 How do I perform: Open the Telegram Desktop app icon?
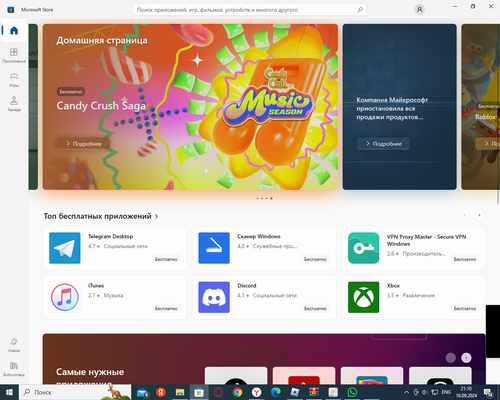pyautogui.click(x=65, y=248)
